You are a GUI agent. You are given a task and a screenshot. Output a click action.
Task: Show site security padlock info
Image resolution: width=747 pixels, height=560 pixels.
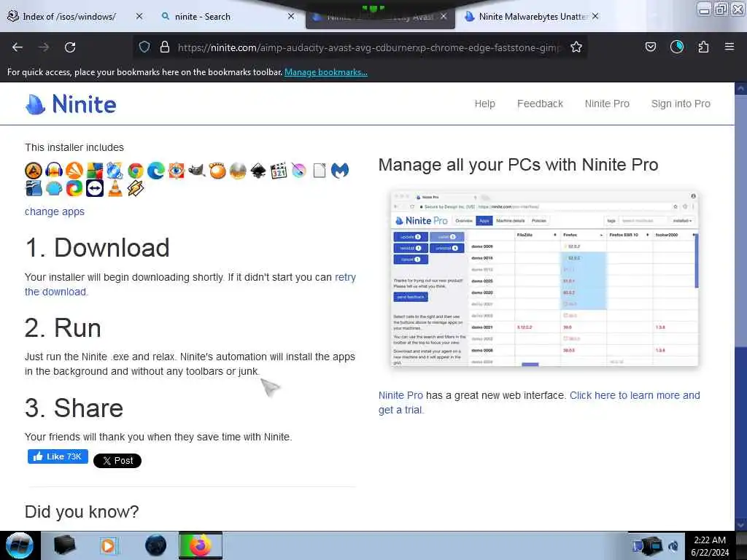pyautogui.click(x=165, y=47)
